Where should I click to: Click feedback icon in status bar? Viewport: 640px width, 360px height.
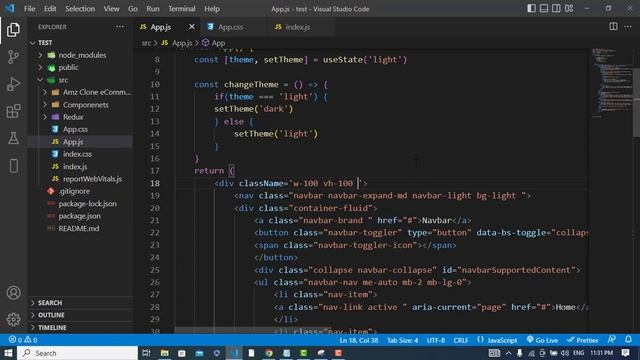[x=611, y=340]
